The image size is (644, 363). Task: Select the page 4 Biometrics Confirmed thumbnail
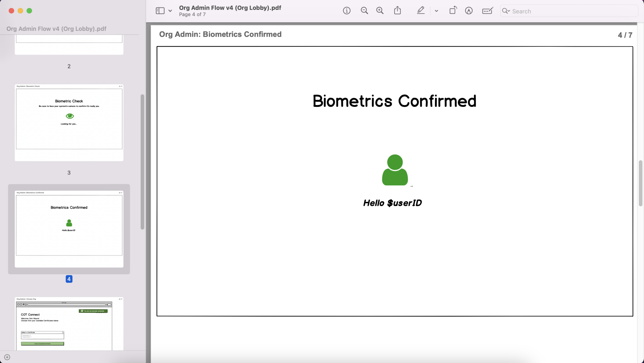coord(69,229)
